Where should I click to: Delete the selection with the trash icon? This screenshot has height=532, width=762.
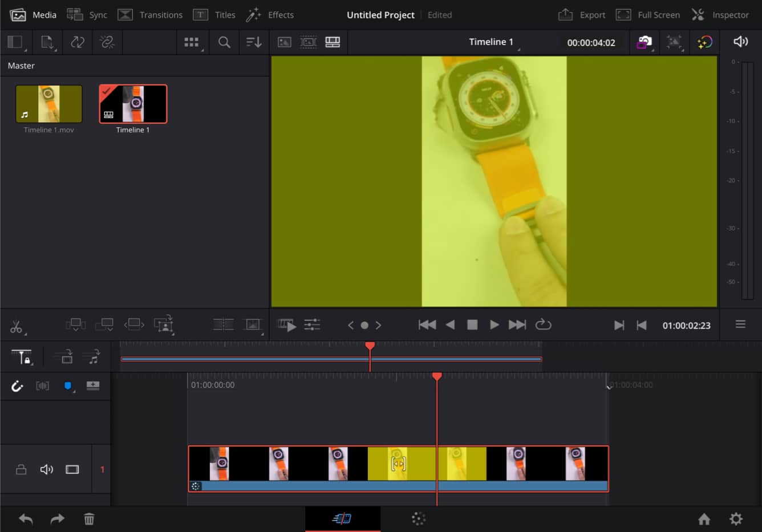(89, 519)
